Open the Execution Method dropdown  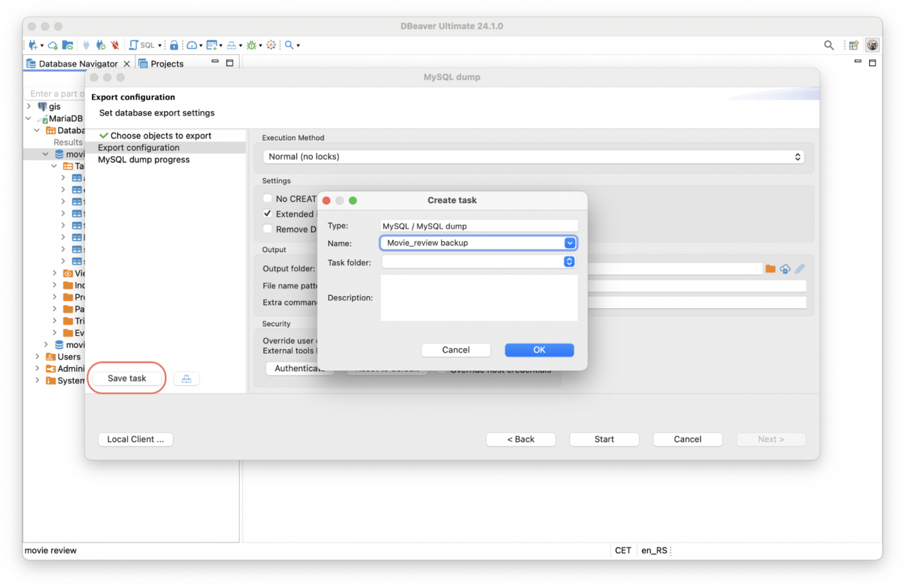pyautogui.click(x=797, y=156)
